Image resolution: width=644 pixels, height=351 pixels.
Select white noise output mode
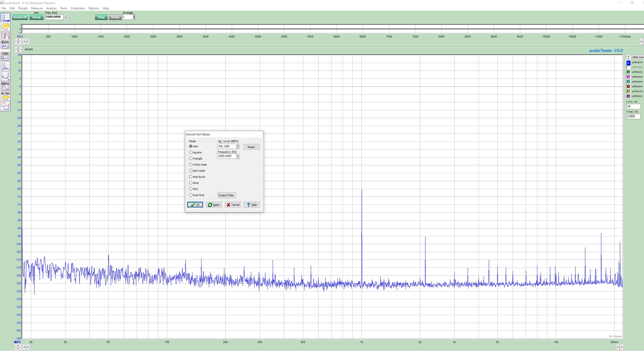coord(191,164)
